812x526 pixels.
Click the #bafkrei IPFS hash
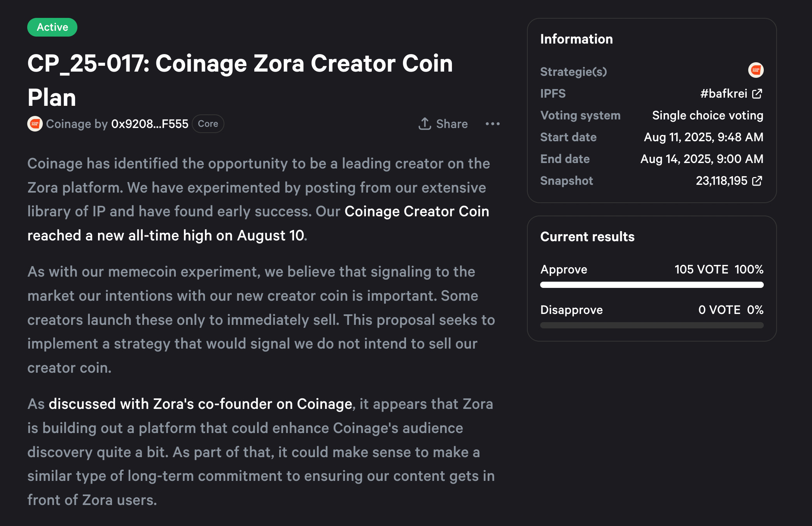pos(723,94)
